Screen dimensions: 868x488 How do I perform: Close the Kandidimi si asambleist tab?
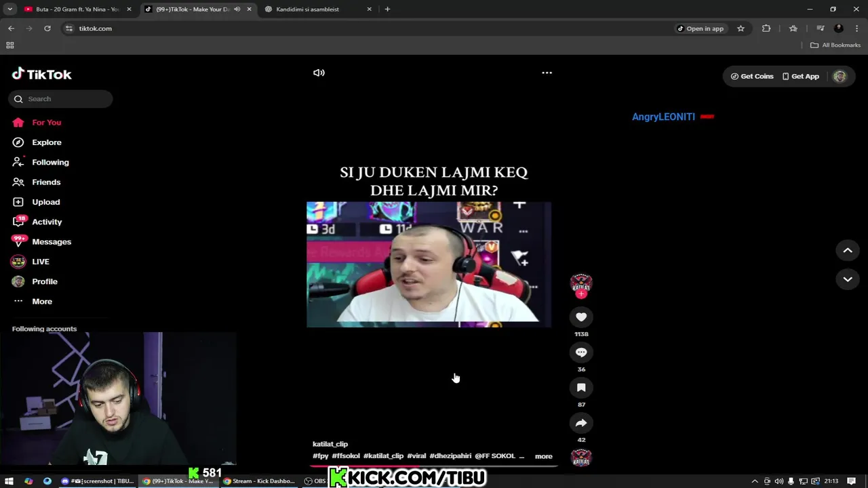pyautogui.click(x=369, y=9)
